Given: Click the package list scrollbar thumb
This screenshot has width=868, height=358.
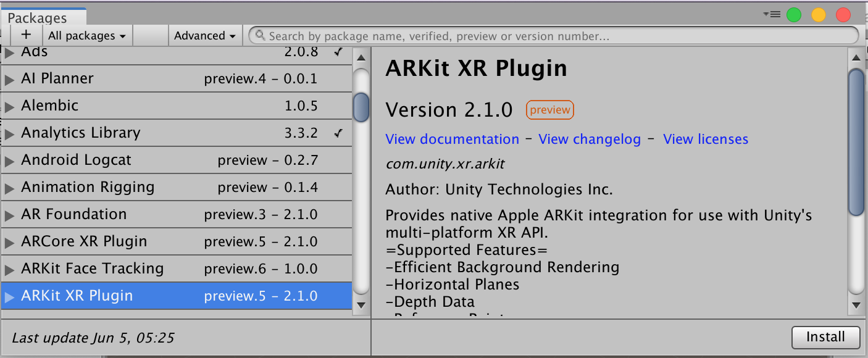Looking at the screenshot, I should (x=361, y=107).
